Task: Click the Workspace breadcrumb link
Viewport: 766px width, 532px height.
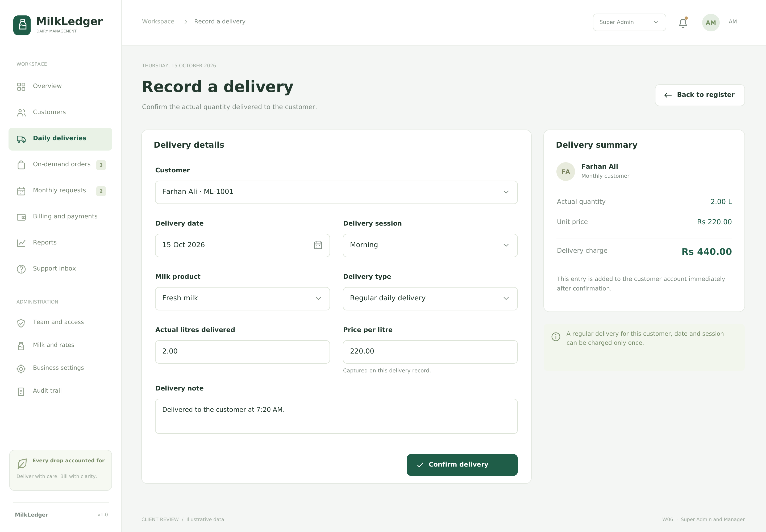Action: [158, 21]
